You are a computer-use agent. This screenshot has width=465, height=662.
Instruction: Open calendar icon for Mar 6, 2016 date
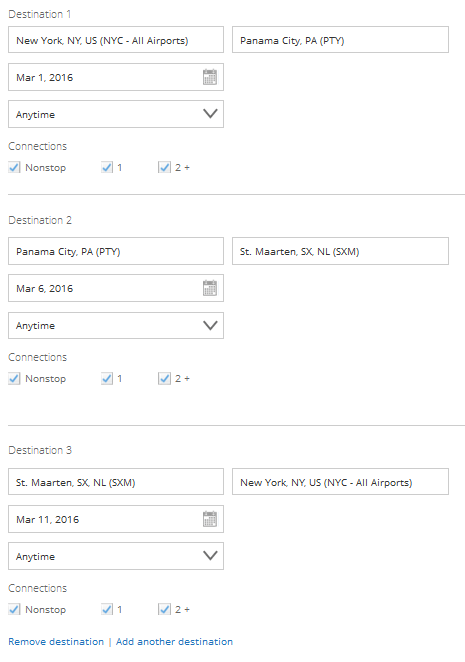(x=210, y=288)
